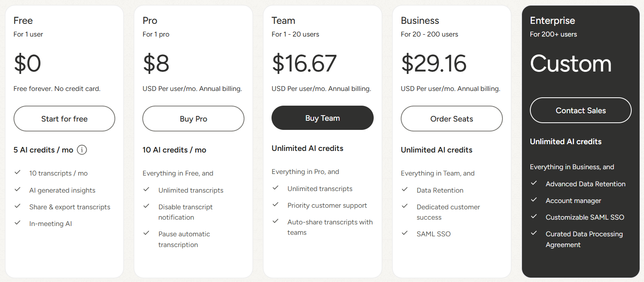Choose the Buy Pro button
The image size is (644, 282).
(x=193, y=119)
